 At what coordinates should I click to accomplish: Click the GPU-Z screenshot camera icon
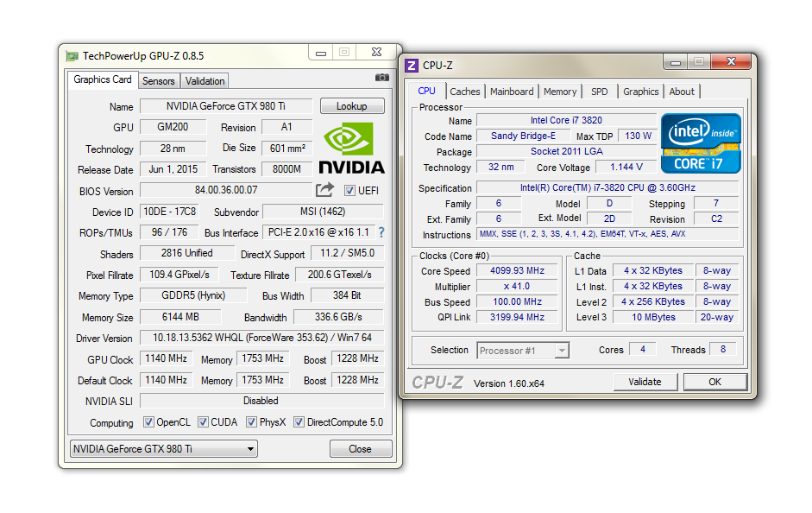(381, 78)
